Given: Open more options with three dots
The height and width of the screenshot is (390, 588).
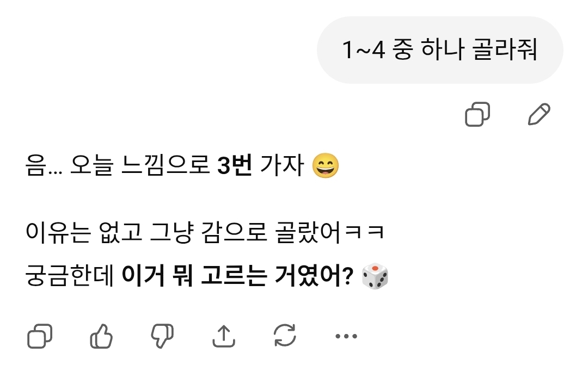Looking at the screenshot, I should pyautogui.click(x=346, y=336).
